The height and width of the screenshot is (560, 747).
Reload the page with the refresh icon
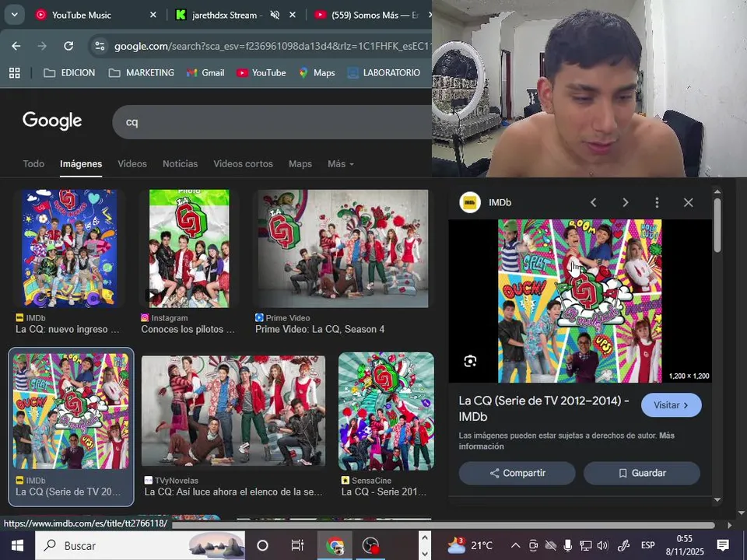(68, 46)
